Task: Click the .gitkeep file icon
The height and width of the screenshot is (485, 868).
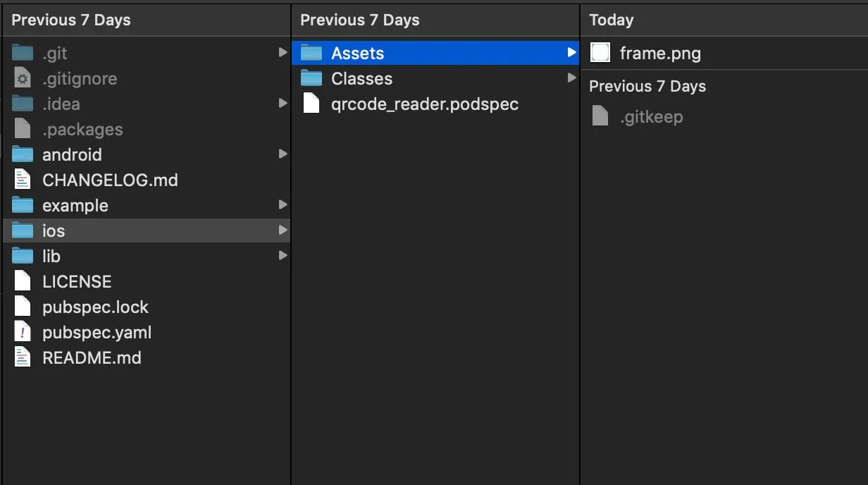Action: 600,116
